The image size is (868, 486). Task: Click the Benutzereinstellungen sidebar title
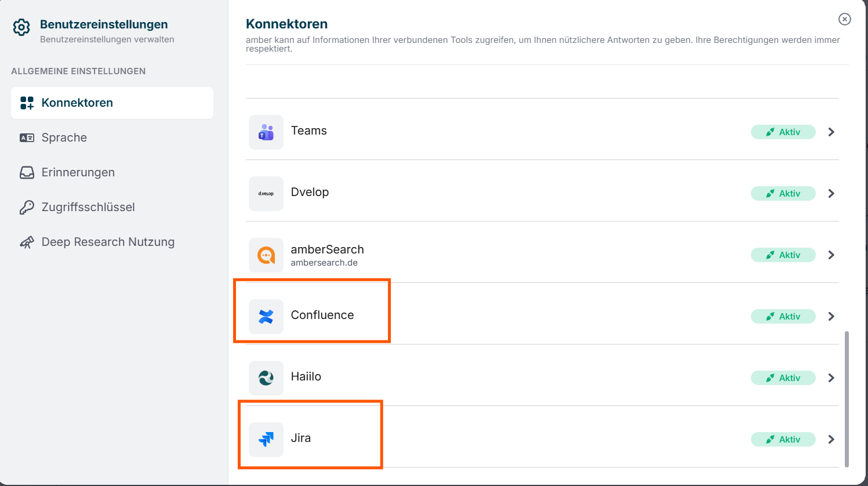click(x=104, y=24)
